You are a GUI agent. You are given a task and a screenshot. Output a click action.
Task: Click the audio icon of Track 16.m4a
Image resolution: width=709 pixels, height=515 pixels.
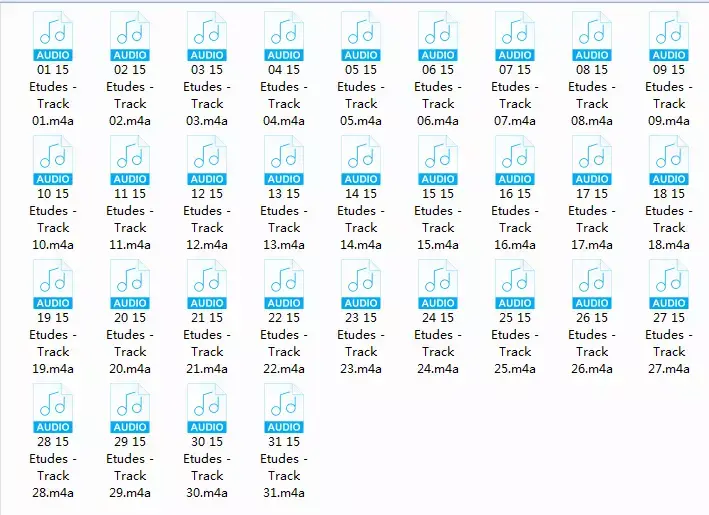(x=515, y=160)
